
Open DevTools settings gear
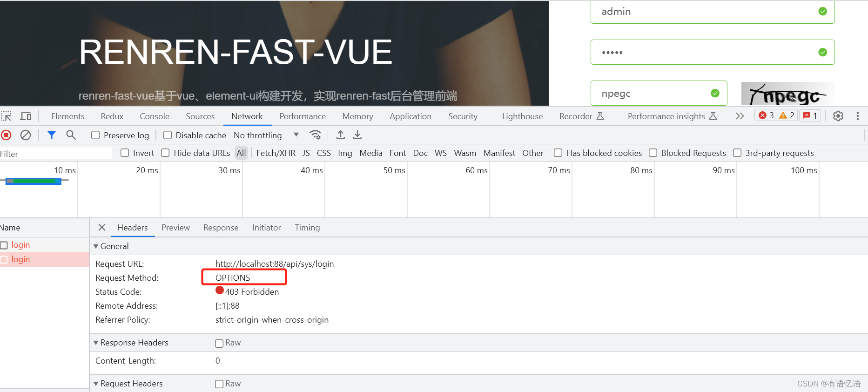tap(838, 116)
